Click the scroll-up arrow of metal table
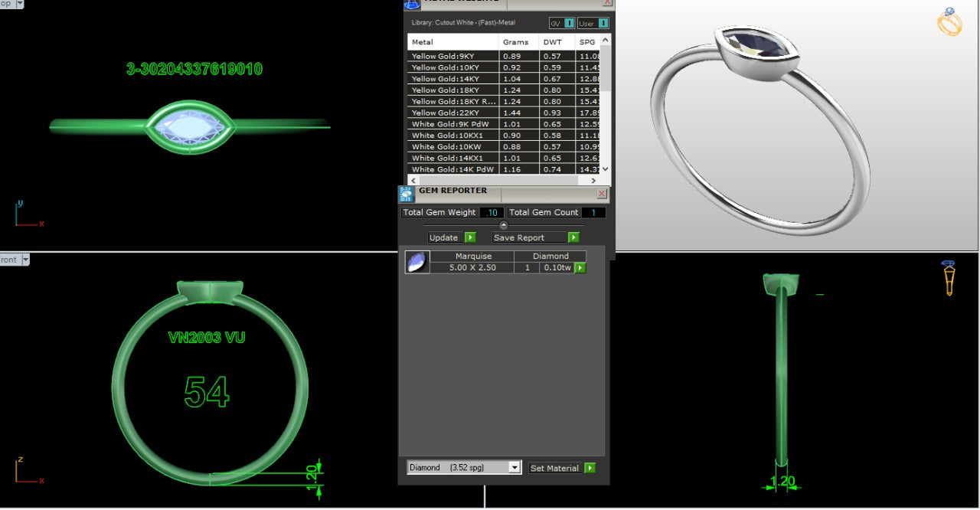 606,41
